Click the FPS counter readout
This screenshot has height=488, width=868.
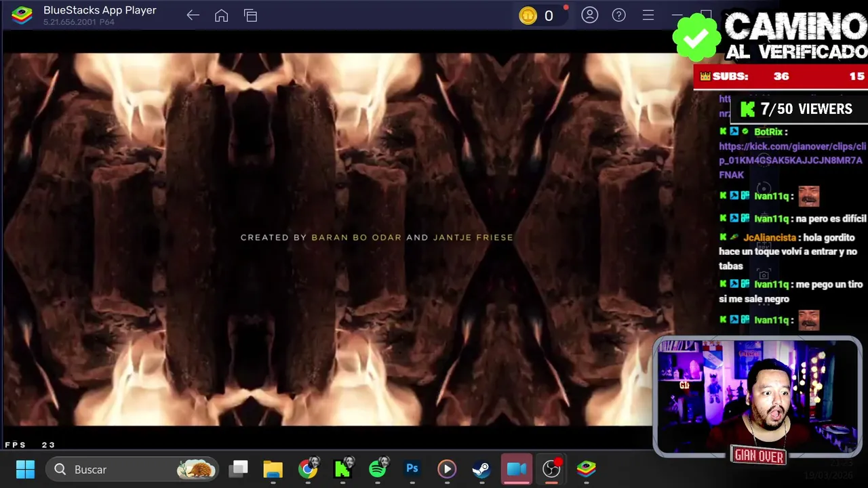(30, 445)
